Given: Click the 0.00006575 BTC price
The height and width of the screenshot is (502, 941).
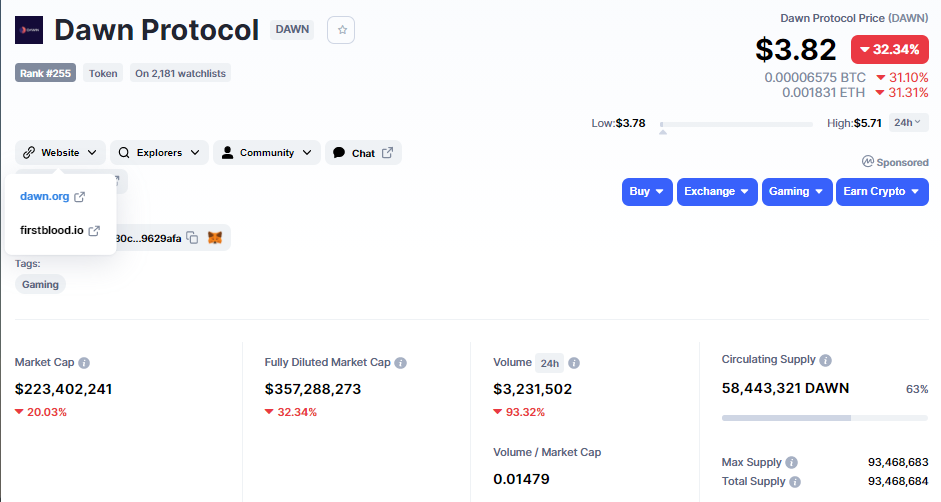Looking at the screenshot, I should [x=815, y=77].
